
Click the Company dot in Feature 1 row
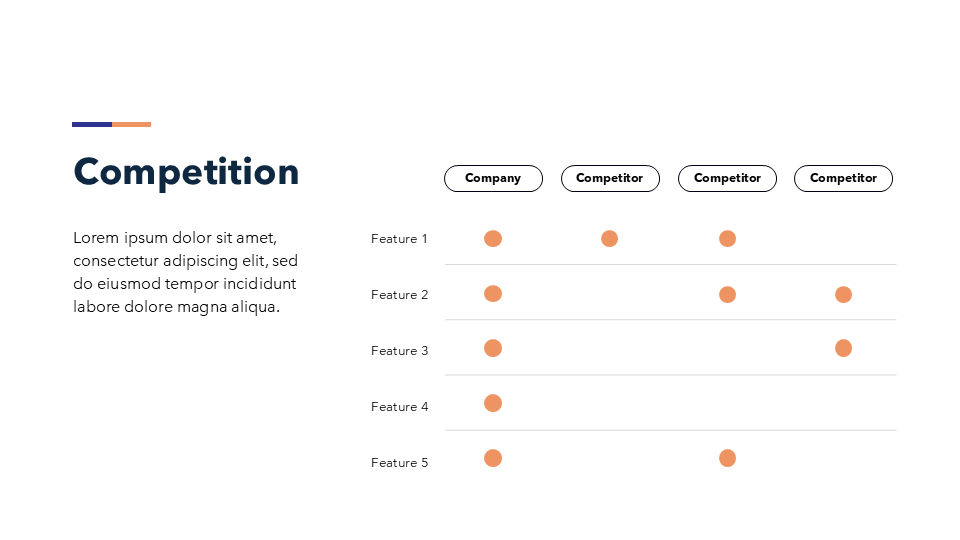click(x=493, y=238)
